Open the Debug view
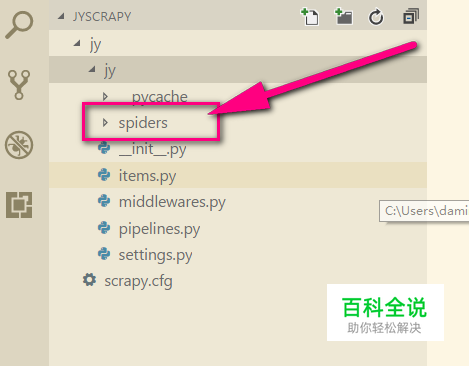The image size is (469, 366). [x=19, y=145]
